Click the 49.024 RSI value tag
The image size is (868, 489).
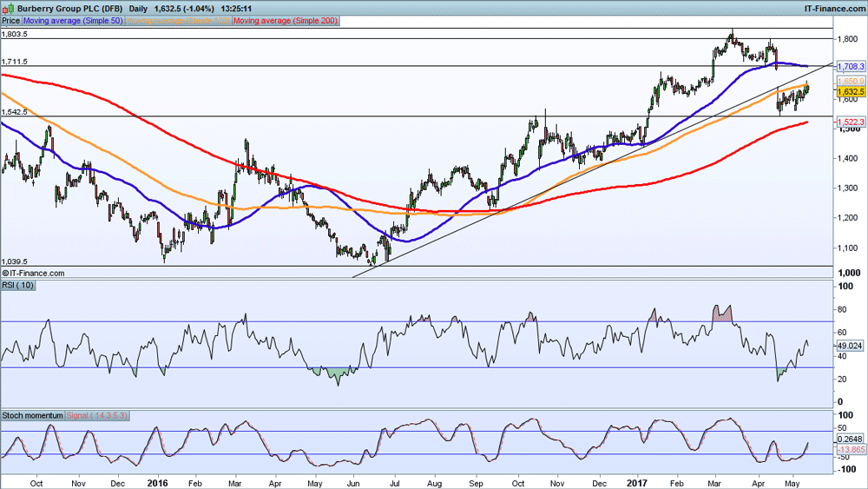851,346
